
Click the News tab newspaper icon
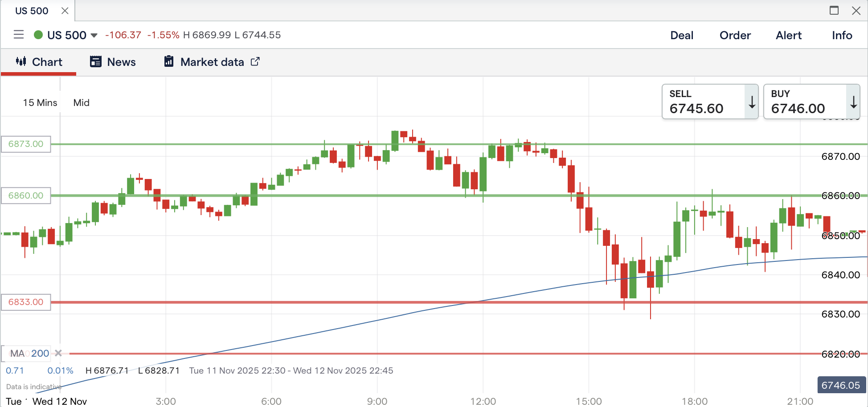click(96, 61)
